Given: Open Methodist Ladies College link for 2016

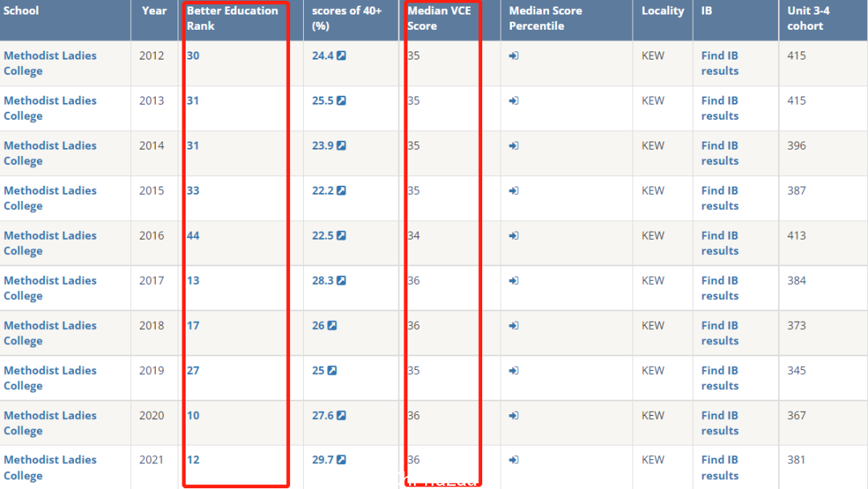Looking at the screenshot, I should [x=50, y=243].
